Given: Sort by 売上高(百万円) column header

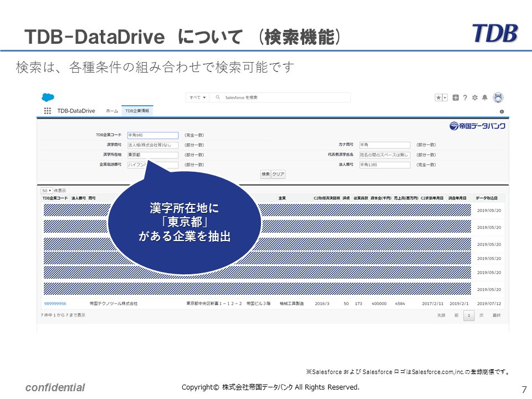Looking at the screenshot, I should [406, 198].
